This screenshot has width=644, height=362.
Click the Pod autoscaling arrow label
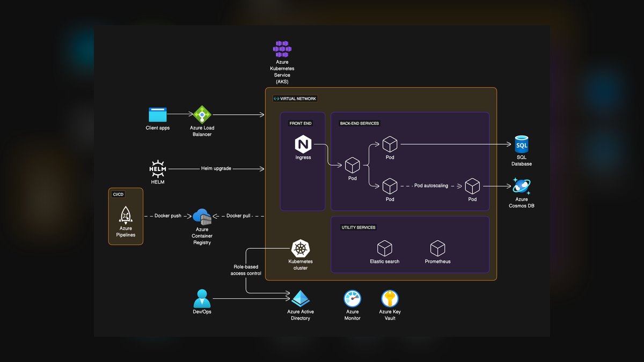(x=431, y=186)
